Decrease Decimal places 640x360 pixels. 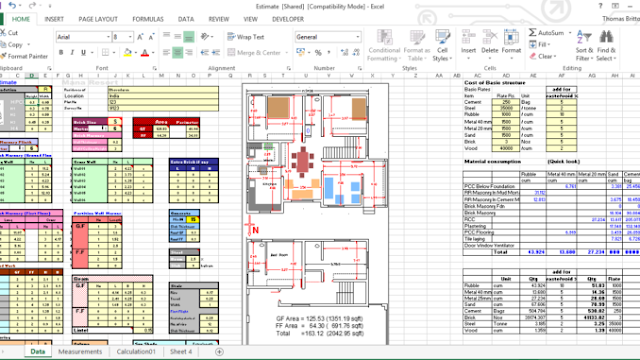coord(356,52)
